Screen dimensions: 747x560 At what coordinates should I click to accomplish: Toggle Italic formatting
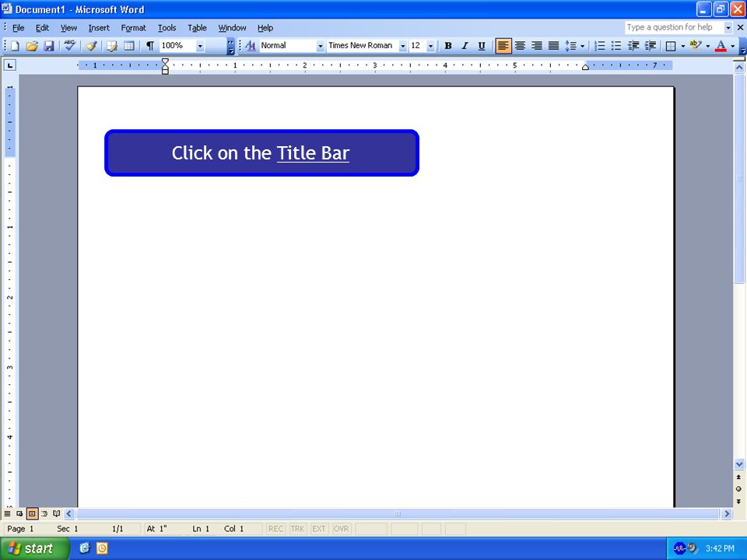pos(465,46)
